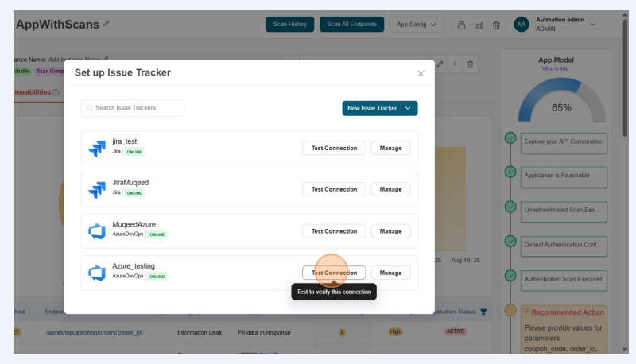Click the MuqeedAzure Azure DevOps logo icon
The image size is (636, 364).
point(97,232)
